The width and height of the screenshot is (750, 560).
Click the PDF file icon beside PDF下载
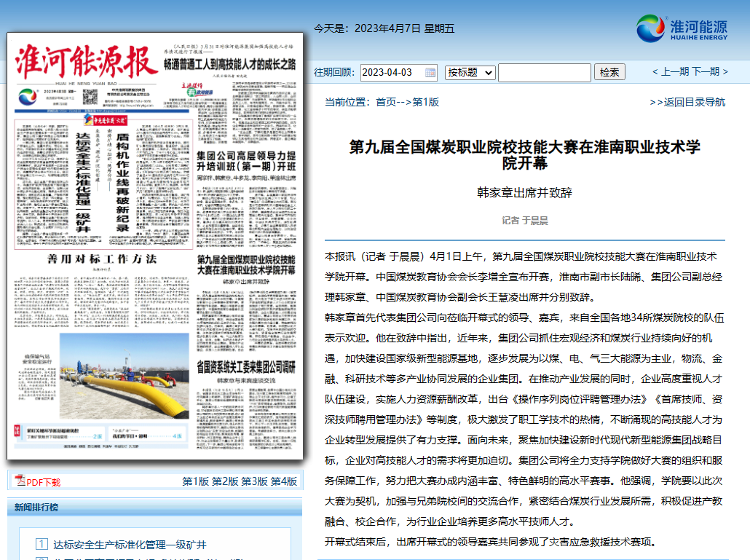click(20, 480)
